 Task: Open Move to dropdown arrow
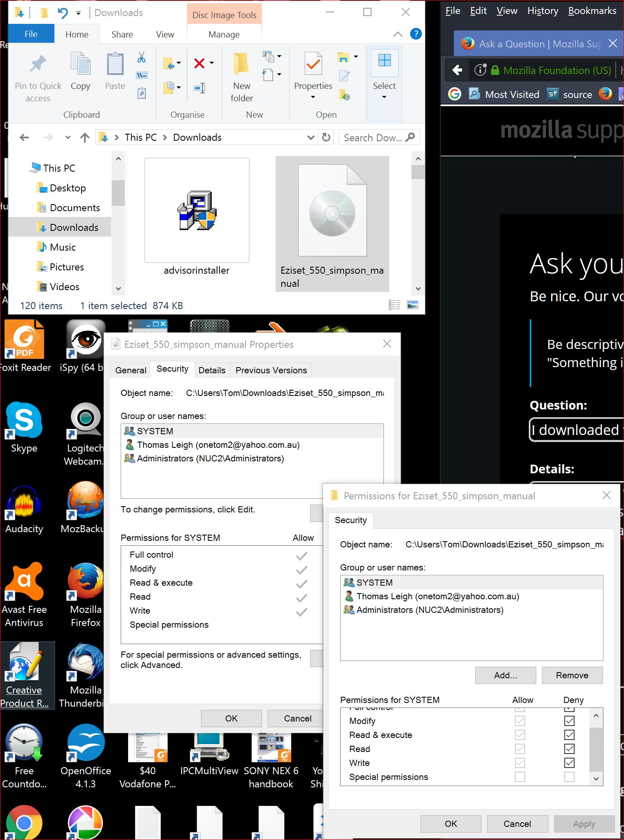pyautogui.click(x=179, y=63)
